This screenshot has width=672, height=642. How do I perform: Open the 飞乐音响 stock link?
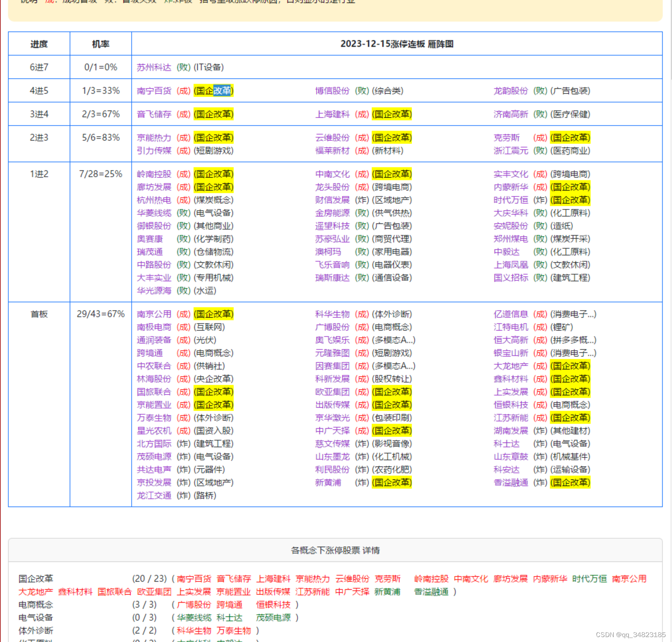coord(332,264)
